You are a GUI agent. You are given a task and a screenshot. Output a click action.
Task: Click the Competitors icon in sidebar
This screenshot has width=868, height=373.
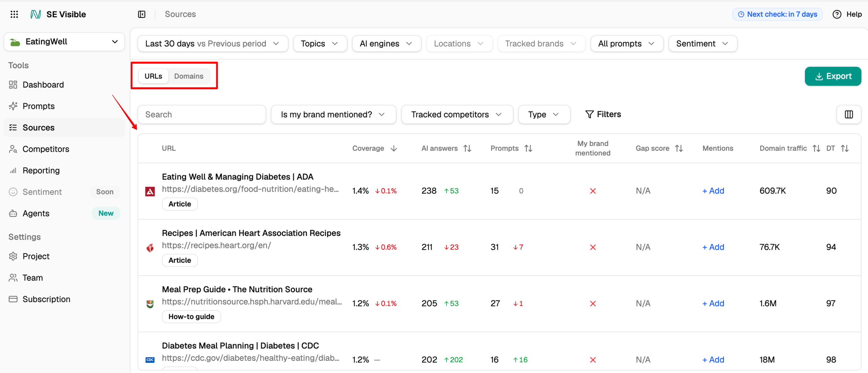click(13, 149)
